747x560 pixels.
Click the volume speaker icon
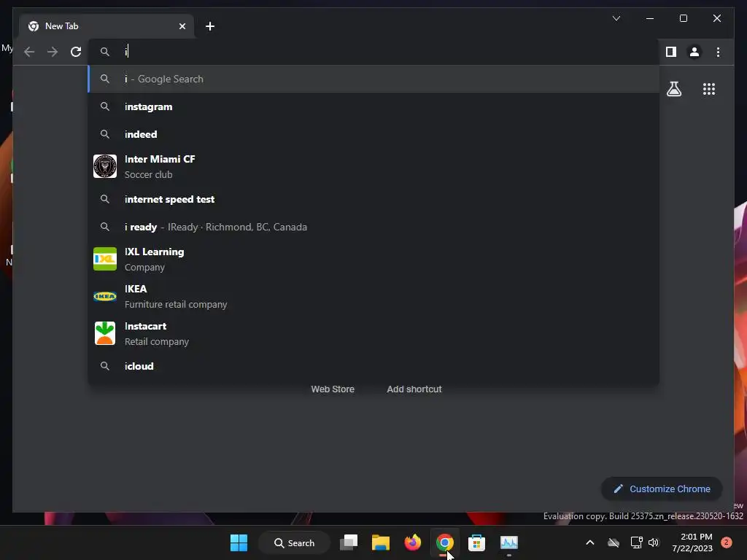pos(654,542)
